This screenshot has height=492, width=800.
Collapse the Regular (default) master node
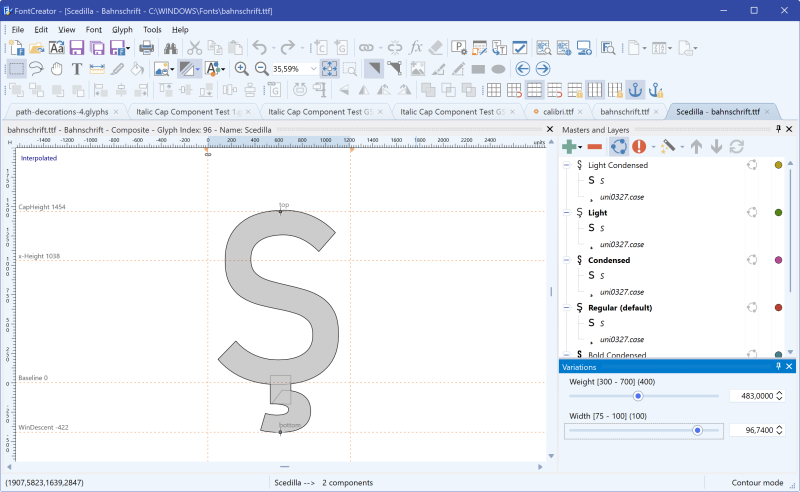566,307
